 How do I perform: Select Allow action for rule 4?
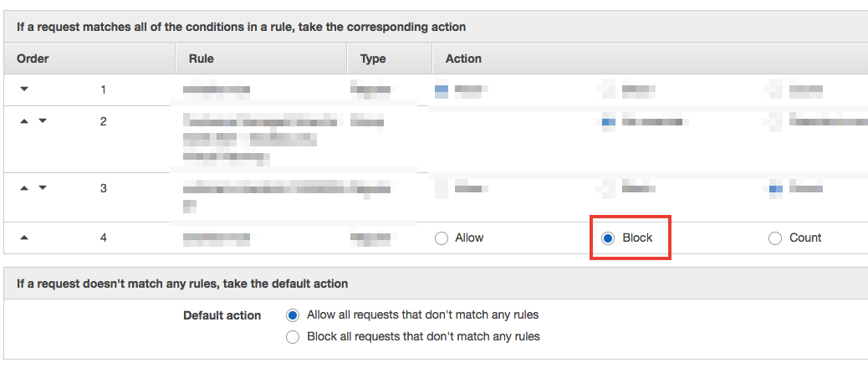[442, 238]
